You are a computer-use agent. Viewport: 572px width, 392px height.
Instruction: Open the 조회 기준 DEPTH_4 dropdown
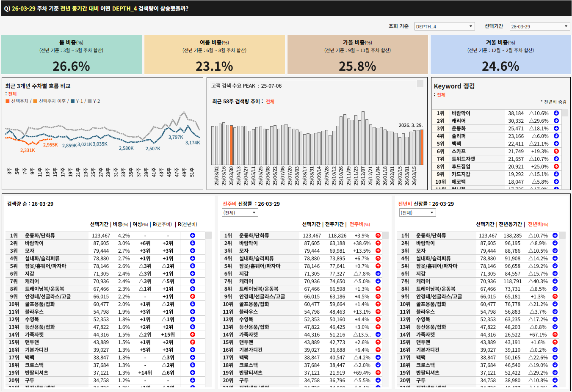(x=445, y=26)
